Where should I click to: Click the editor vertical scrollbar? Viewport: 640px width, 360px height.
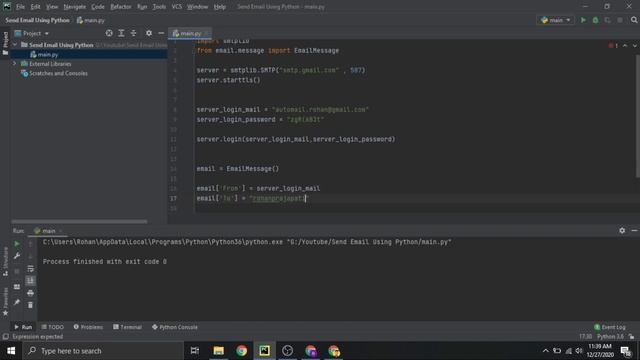point(637,116)
